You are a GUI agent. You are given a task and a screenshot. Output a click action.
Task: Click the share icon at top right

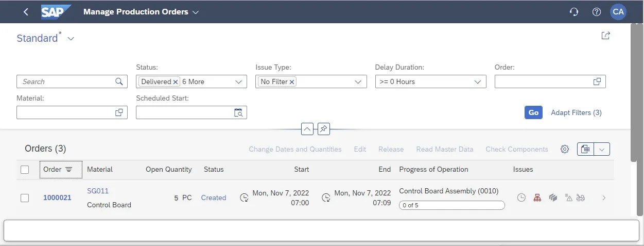pyautogui.click(x=606, y=36)
